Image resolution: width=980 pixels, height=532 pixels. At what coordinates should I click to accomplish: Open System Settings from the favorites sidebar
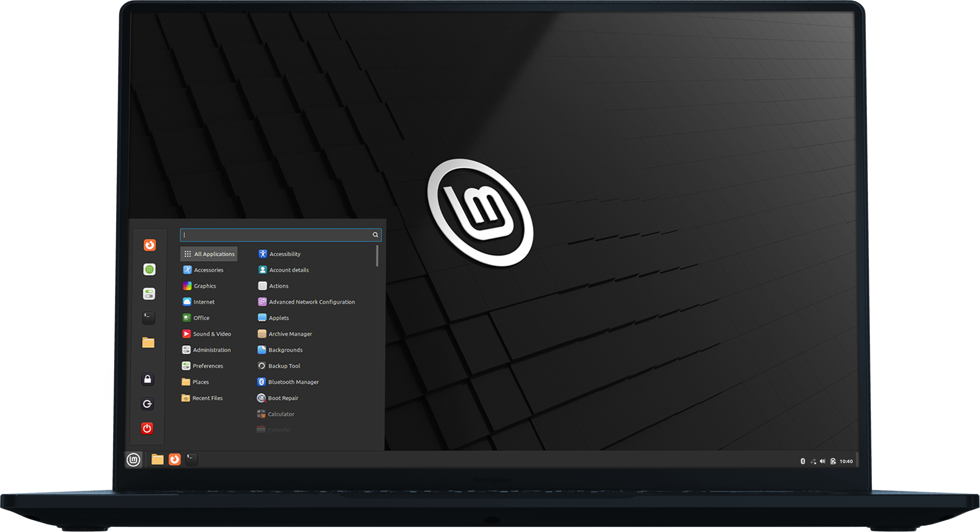(149, 294)
